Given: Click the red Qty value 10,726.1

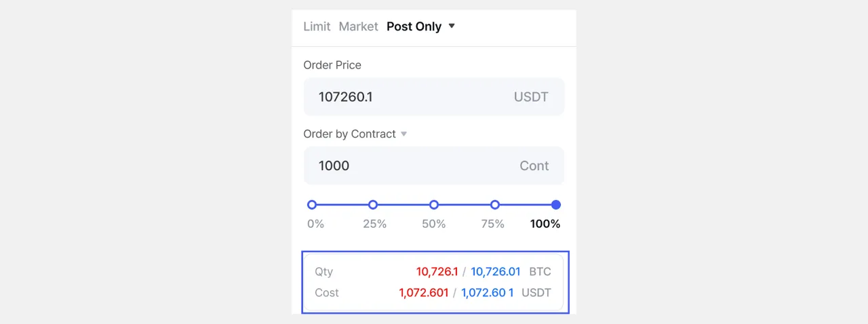Looking at the screenshot, I should (x=437, y=272).
